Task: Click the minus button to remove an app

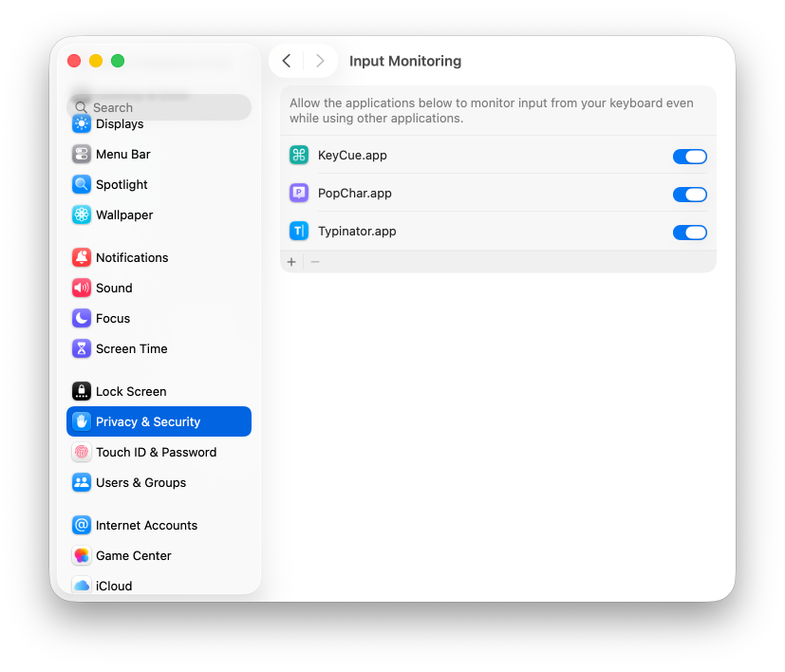Action: coord(314,261)
